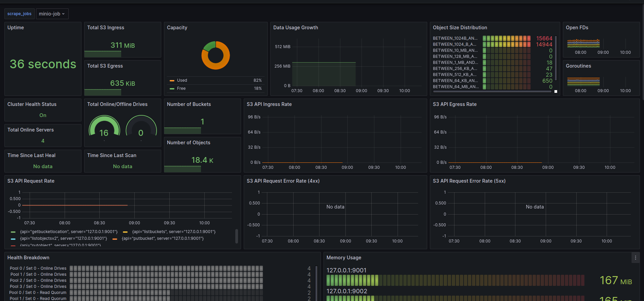Image resolution: width=644 pixels, height=301 pixels.
Task: Open the Memory Usage panel menu
Action: [x=635, y=258]
